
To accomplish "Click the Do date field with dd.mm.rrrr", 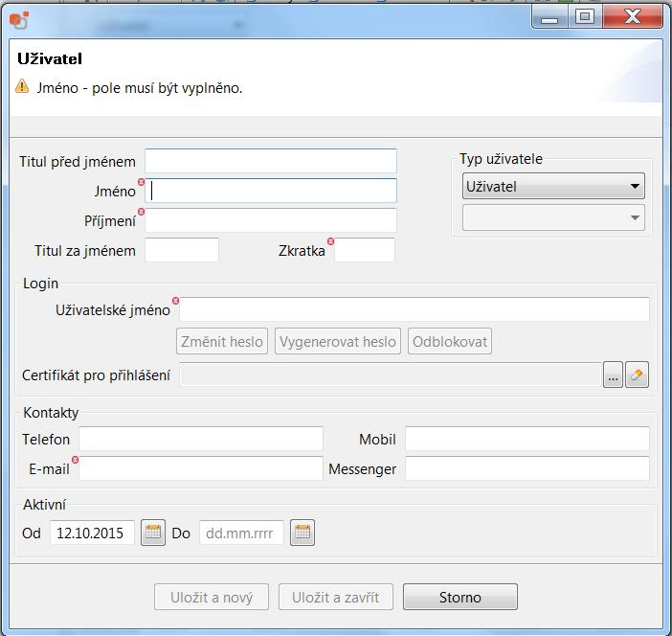I will (241, 533).
